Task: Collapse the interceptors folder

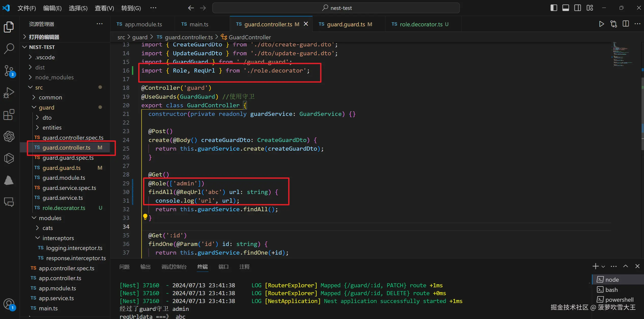Action: [x=58, y=238]
